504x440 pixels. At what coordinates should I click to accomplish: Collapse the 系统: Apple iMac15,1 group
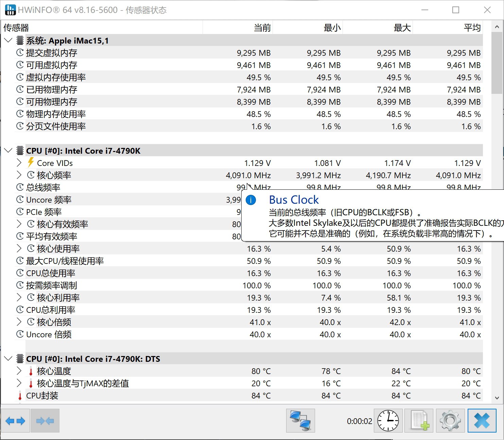tap(8, 40)
